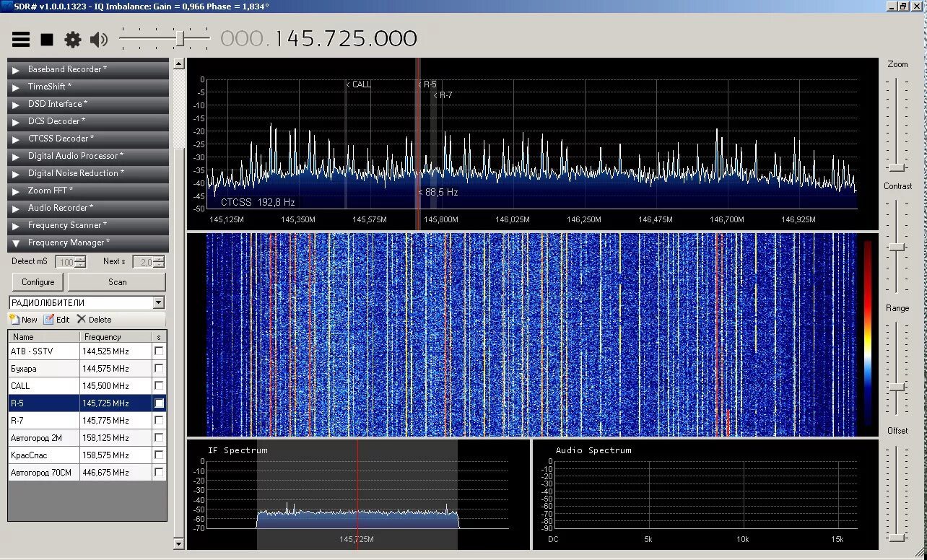Click the sidebar scrollbar up arrow
The width and height of the screenshot is (927, 560).
pyautogui.click(x=179, y=64)
